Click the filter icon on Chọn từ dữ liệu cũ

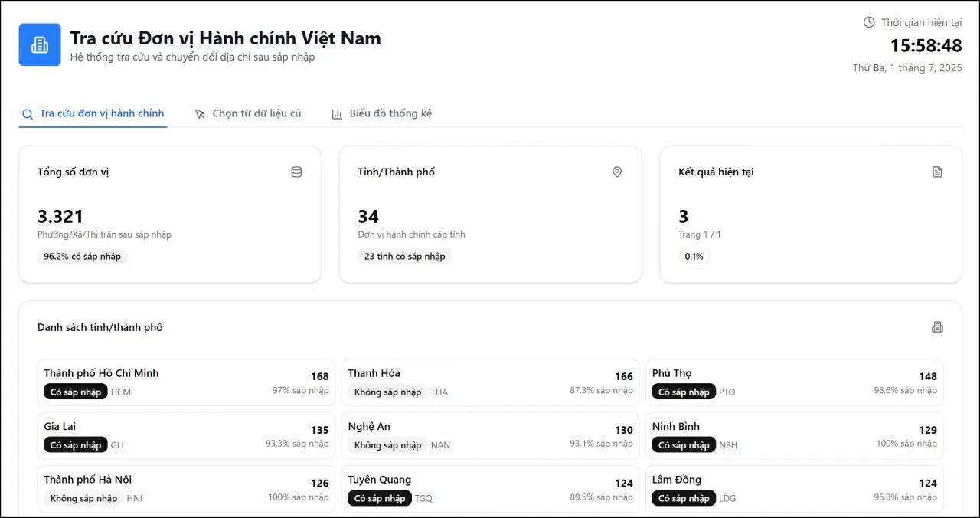pos(199,113)
